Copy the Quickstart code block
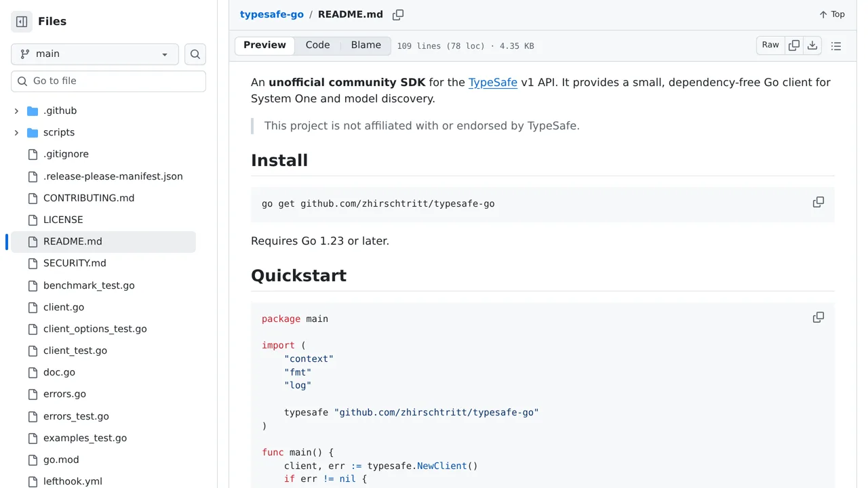This screenshot has width=868, height=488. point(818,317)
